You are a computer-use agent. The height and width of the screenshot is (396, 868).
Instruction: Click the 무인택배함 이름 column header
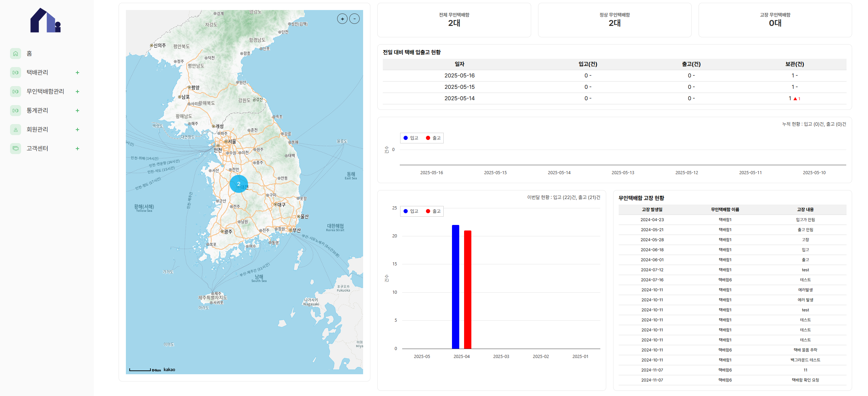coord(725,210)
